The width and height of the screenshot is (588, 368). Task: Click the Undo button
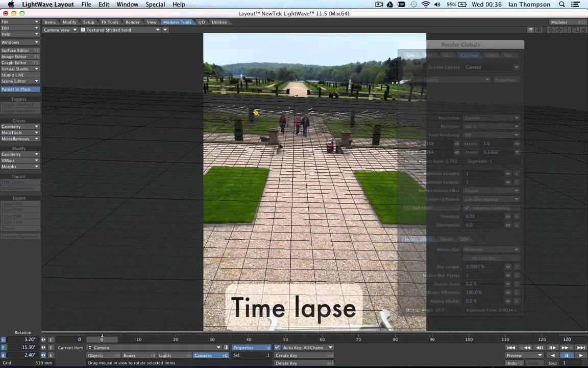coord(514,363)
